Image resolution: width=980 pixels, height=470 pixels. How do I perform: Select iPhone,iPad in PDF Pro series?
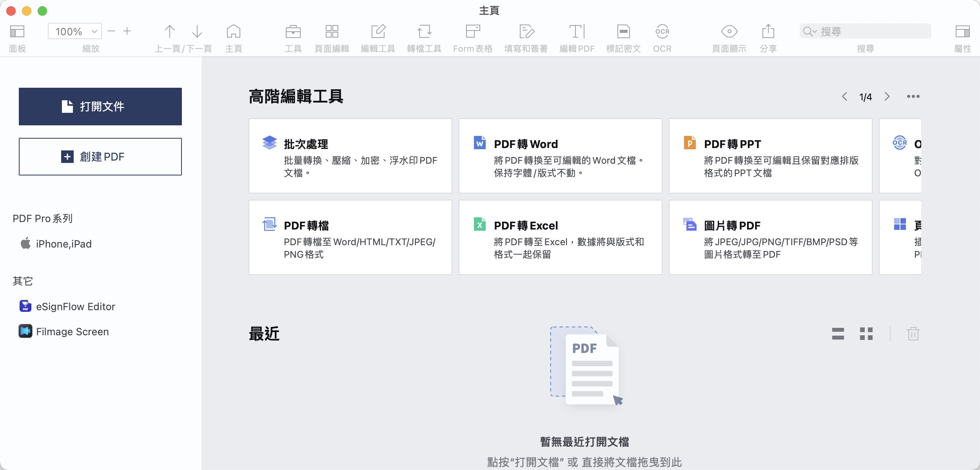coord(64,244)
